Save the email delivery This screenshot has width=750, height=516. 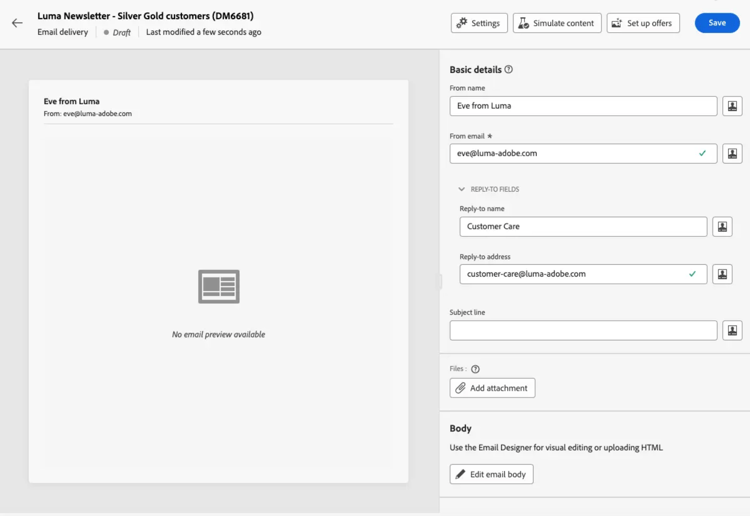pyautogui.click(x=717, y=23)
